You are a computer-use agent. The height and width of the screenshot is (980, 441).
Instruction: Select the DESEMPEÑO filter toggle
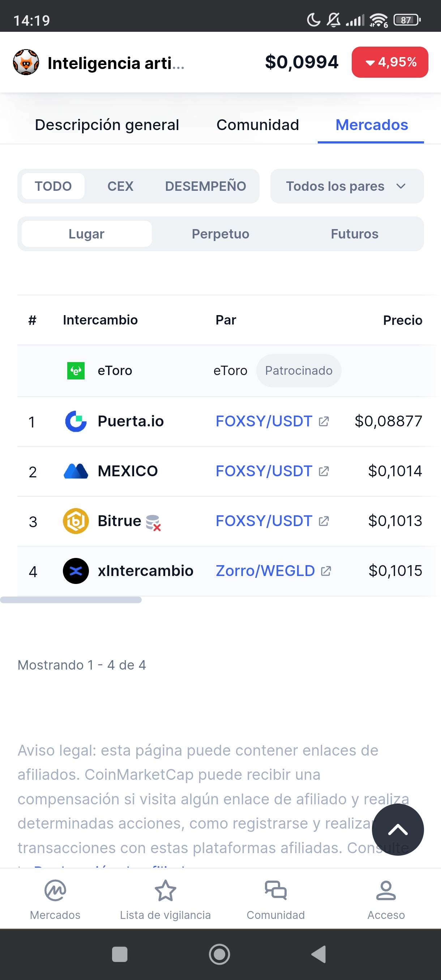tap(205, 186)
